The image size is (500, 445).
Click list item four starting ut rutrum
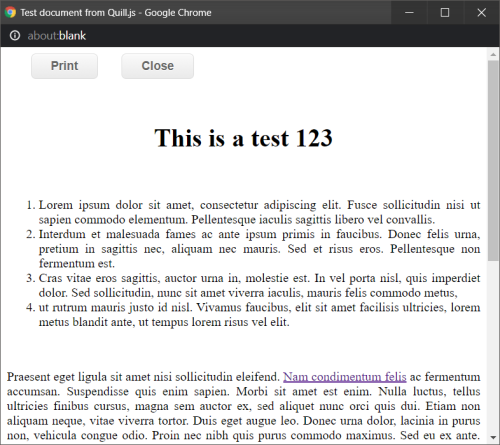click(259, 315)
